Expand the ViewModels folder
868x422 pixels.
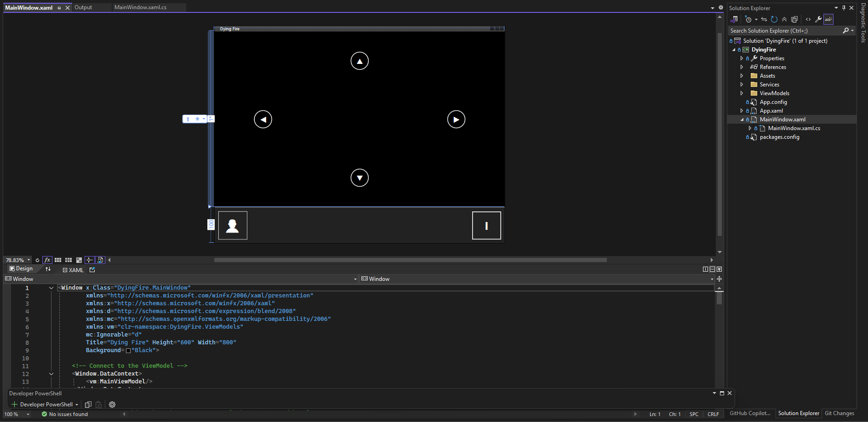point(742,93)
